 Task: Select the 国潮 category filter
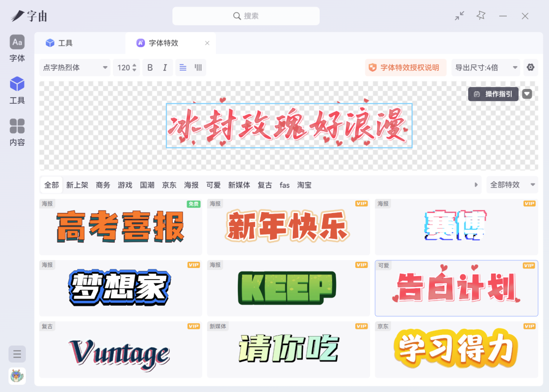pos(147,185)
